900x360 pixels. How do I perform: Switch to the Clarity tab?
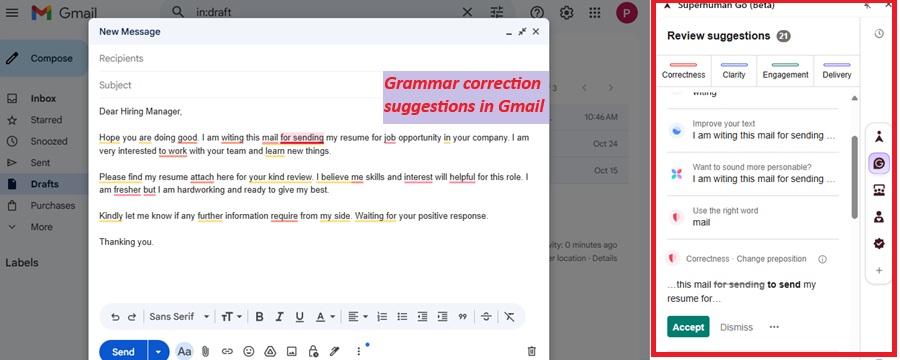pyautogui.click(x=734, y=71)
